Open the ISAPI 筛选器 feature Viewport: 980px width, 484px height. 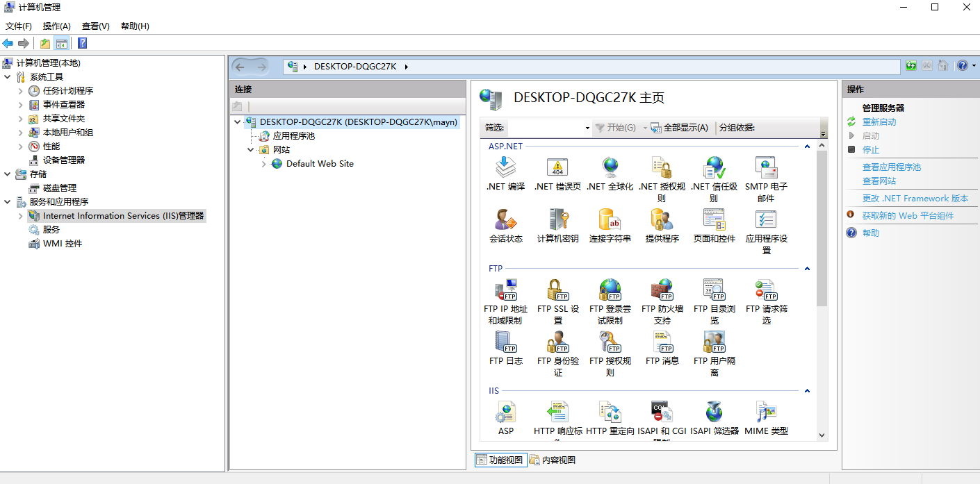(x=714, y=415)
